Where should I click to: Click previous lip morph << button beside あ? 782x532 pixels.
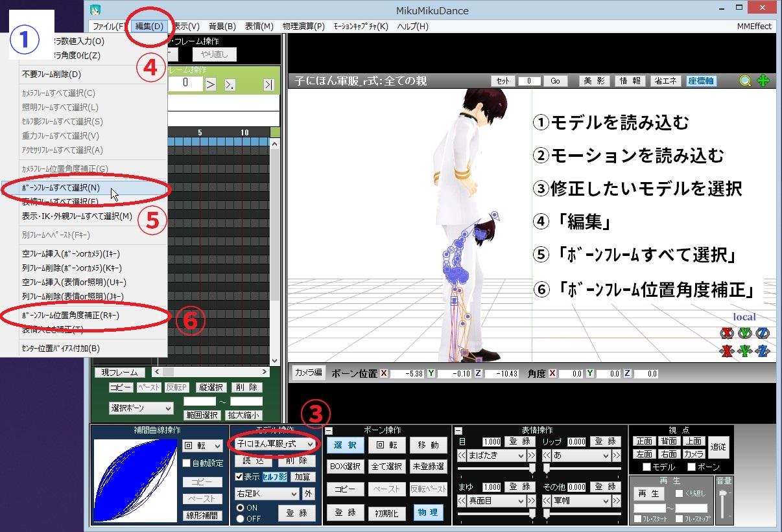[547, 456]
